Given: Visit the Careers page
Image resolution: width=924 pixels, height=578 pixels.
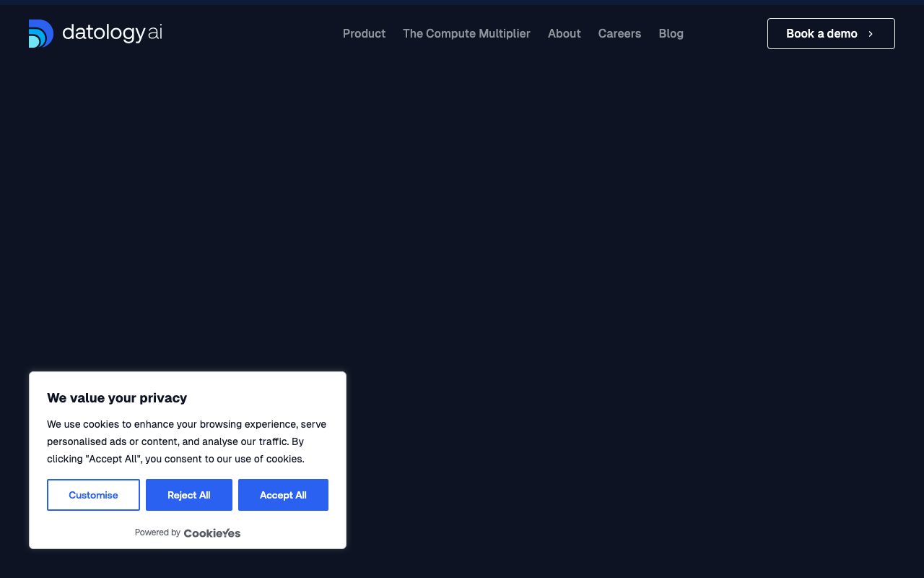Looking at the screenshot, I should (x=619, y=33).
